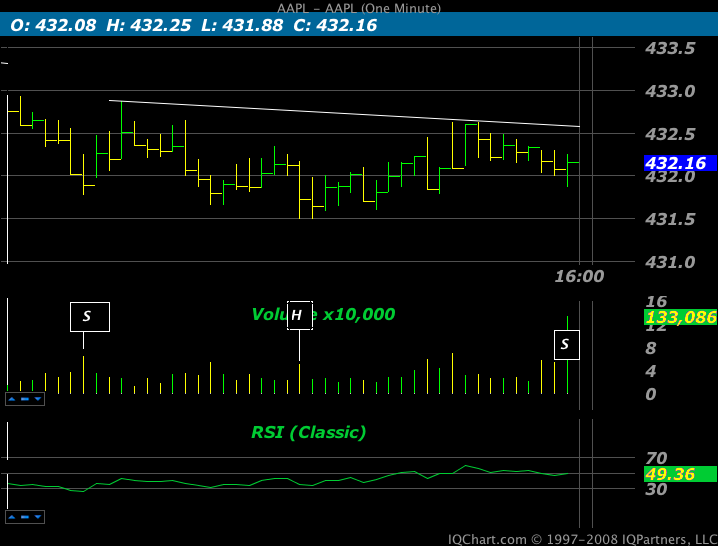
Task: Click the minus icon in the Volume panel controls
Action: click(x=25, y=399)
